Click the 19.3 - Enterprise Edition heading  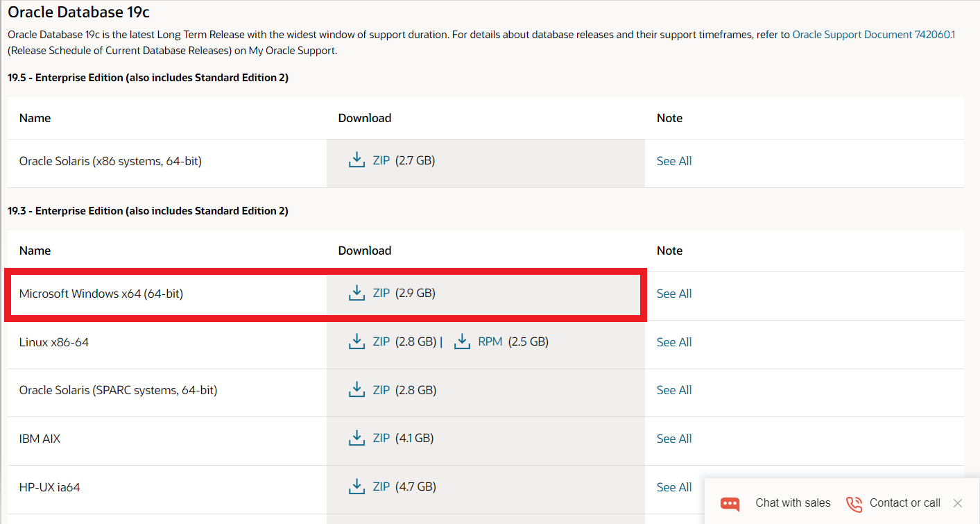pyautogui.click(x=148, y=210)
